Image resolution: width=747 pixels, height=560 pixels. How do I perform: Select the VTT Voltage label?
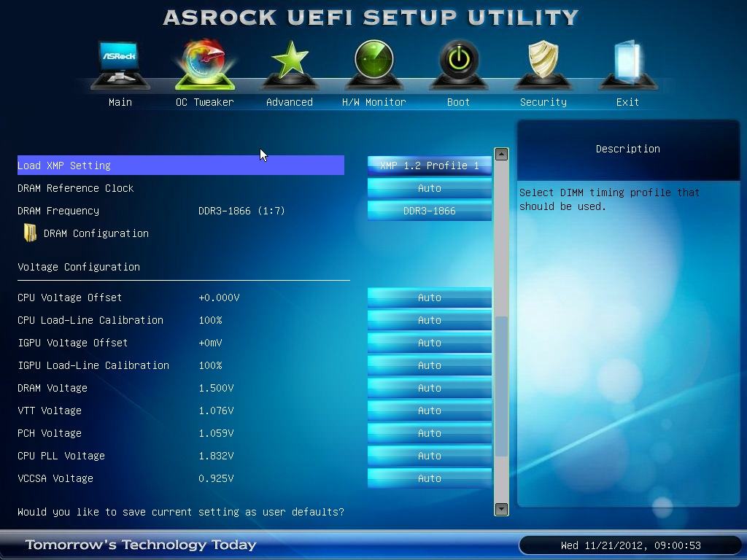point(50,411)
